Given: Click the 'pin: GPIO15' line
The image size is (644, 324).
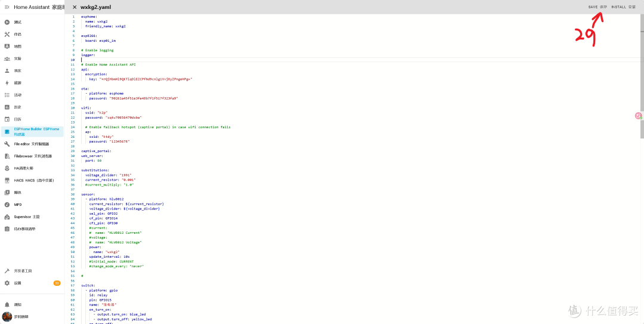Looking at the screenshot, I should (100, 300).
